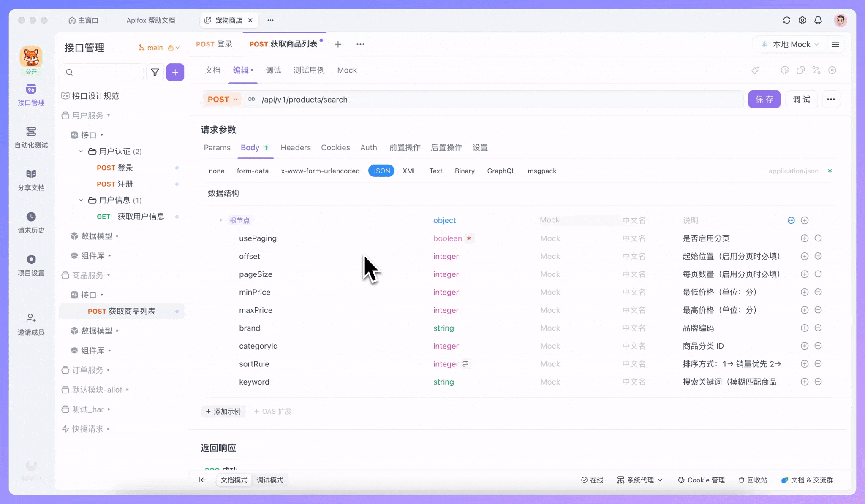Open the 自动化测试 sidebar panel

pos(31,137)
